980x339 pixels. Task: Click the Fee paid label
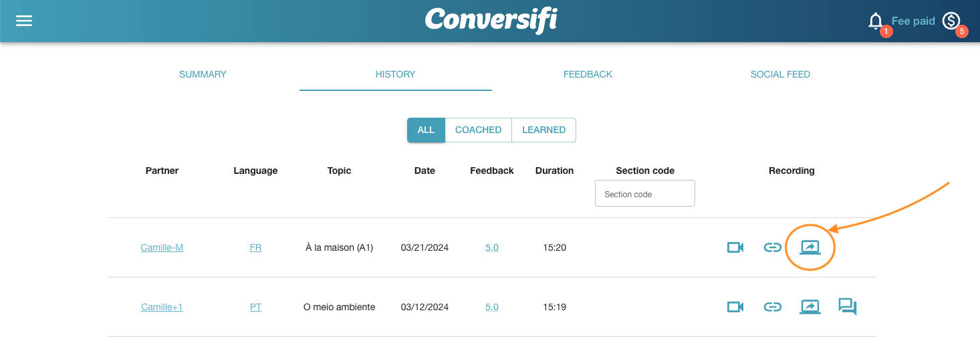point(913,21)
